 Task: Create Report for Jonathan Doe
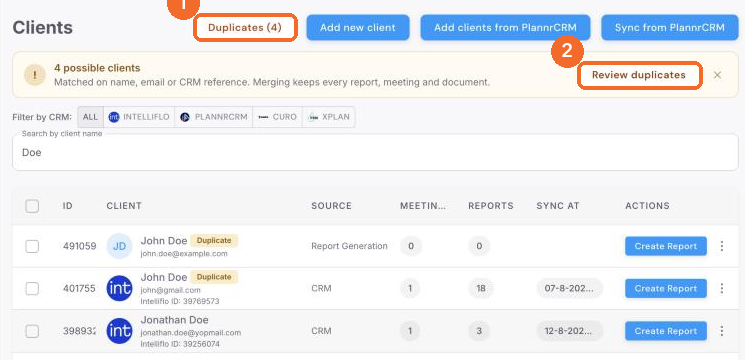[x=666, y=331]
